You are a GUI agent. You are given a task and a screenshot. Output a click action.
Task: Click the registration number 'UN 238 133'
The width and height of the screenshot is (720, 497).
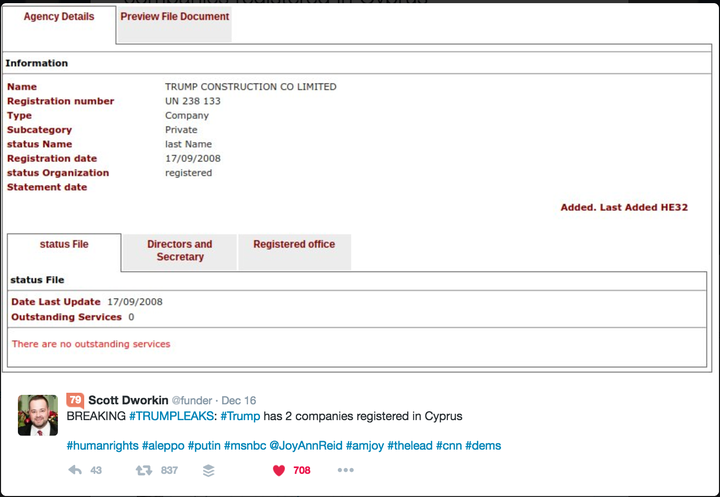pyautogui.click(x=193, y=101)
